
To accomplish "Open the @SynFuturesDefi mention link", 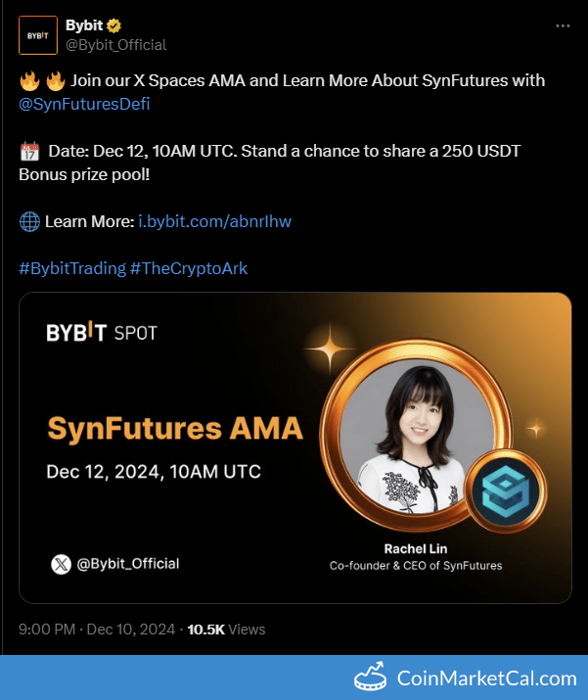I will pos(84,103).
